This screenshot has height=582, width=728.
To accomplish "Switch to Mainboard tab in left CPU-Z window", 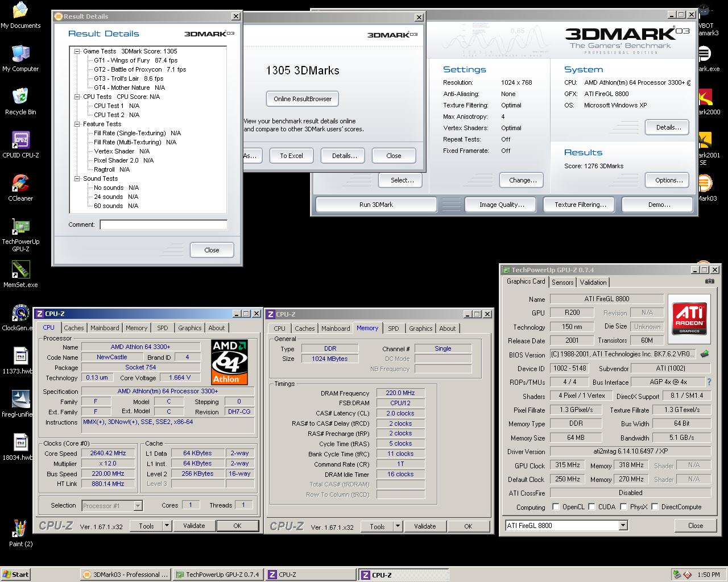I will coord(105,328).
